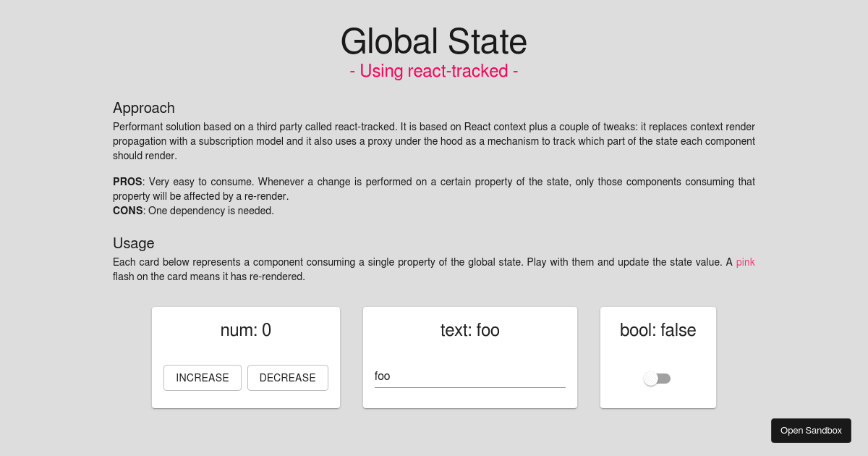Viewport: 868px width, 456px height.
Task: Click the pink-colored word "pink"
Action: (x=746, y=262)
